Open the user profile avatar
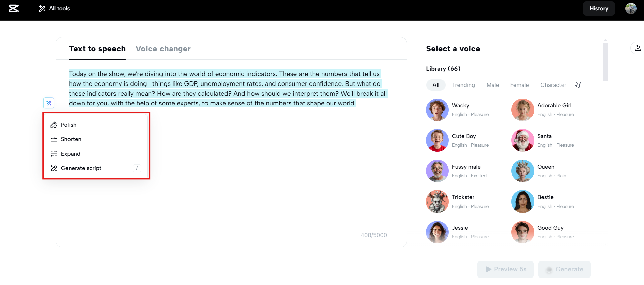Image resolution: width=644 pixels, height=285 pixels. click(631, 9)
